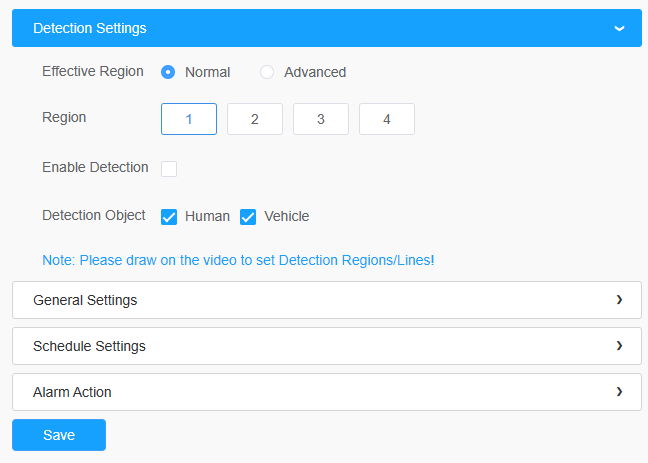Select the Advanced effective region radio button
The height and width of the screenshot is (463, 648).
tap(267, 72)
